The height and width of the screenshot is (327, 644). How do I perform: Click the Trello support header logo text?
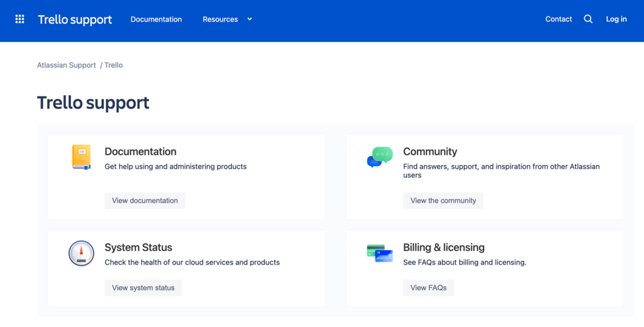(x=75, y=20)
